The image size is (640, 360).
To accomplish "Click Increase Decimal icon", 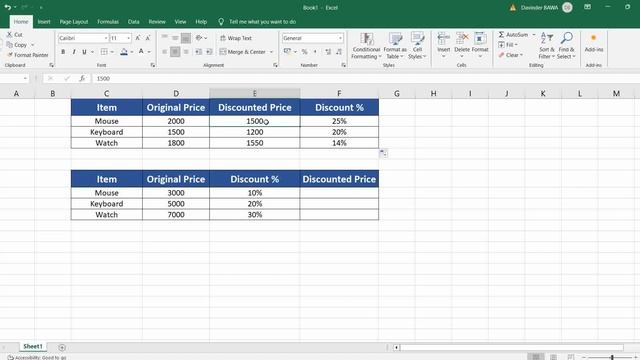I will point(328,52).
